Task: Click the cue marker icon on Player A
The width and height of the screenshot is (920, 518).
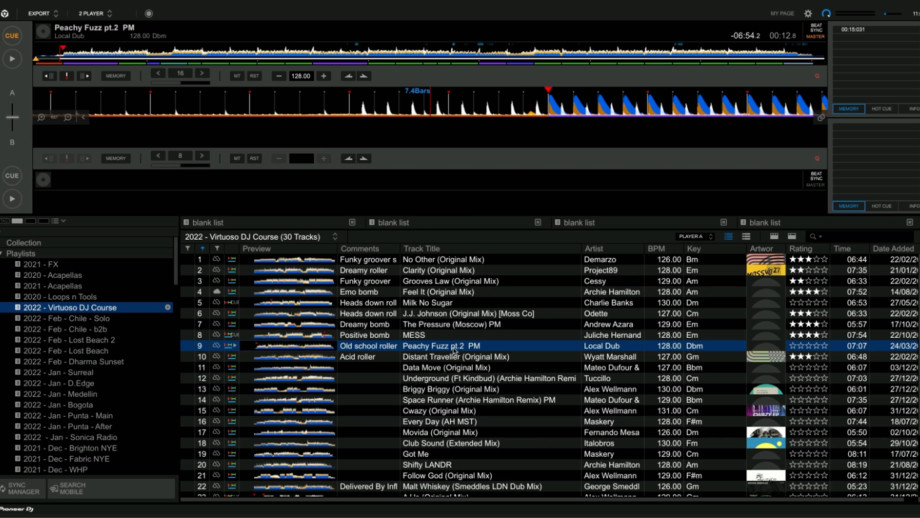Action: [67, 76]
